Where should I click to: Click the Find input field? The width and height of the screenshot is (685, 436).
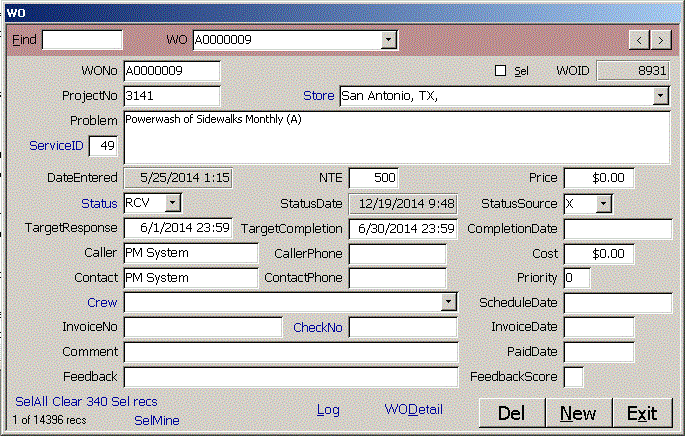point(82,40)
